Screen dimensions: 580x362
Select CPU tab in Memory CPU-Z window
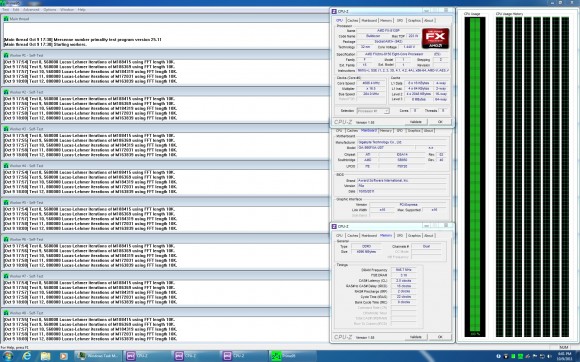pyautogui.click(x=339, y=236)
